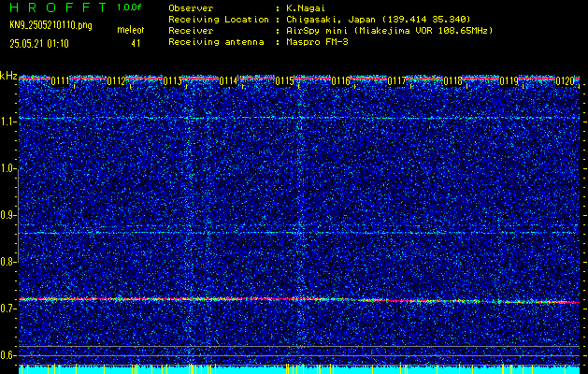Click the 0.6 frequency axis label
The height and width of the screenshot is (374, 588).
click(x=7, y=355)
